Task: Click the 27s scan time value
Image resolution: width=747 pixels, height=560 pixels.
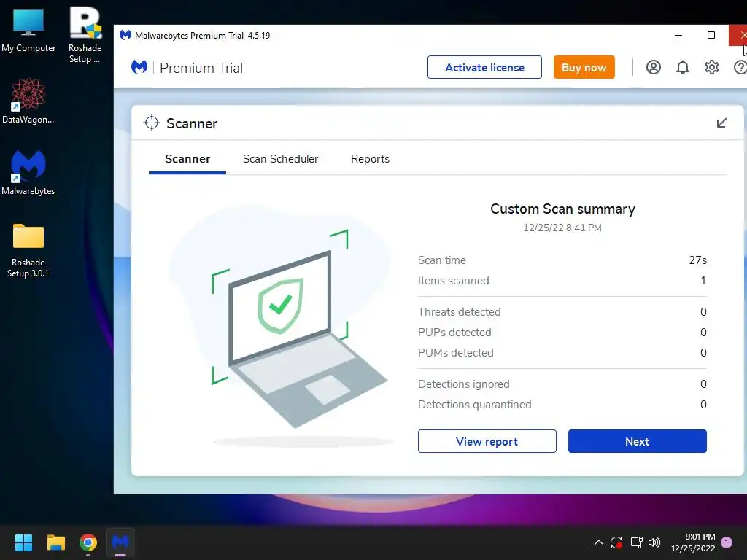Action: [697, 260]
